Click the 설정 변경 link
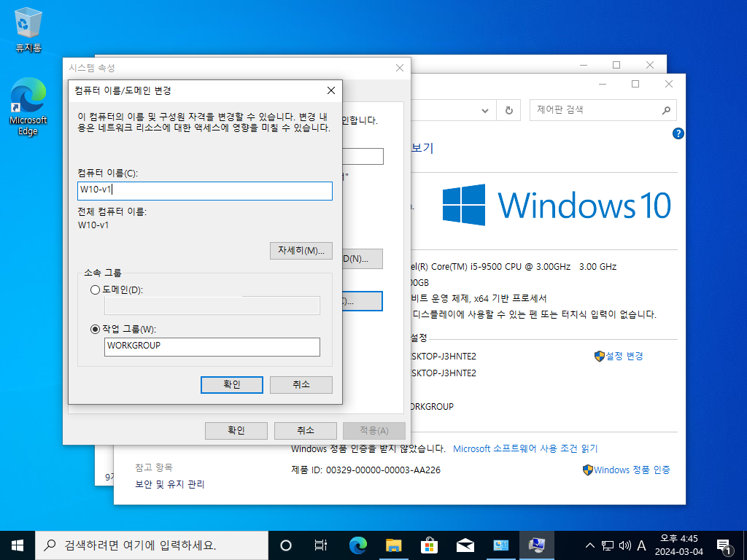Viewport: 747px width, 560px height. [x=624, y=356]
